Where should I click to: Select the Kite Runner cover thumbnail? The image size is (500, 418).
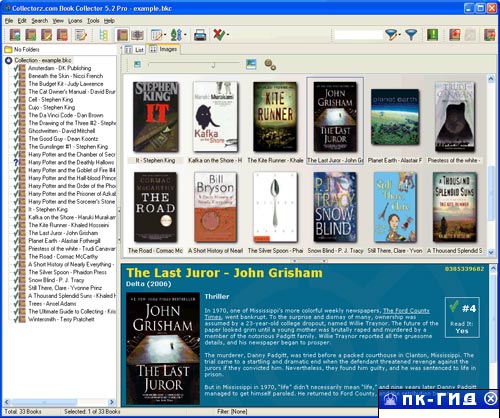275,117
